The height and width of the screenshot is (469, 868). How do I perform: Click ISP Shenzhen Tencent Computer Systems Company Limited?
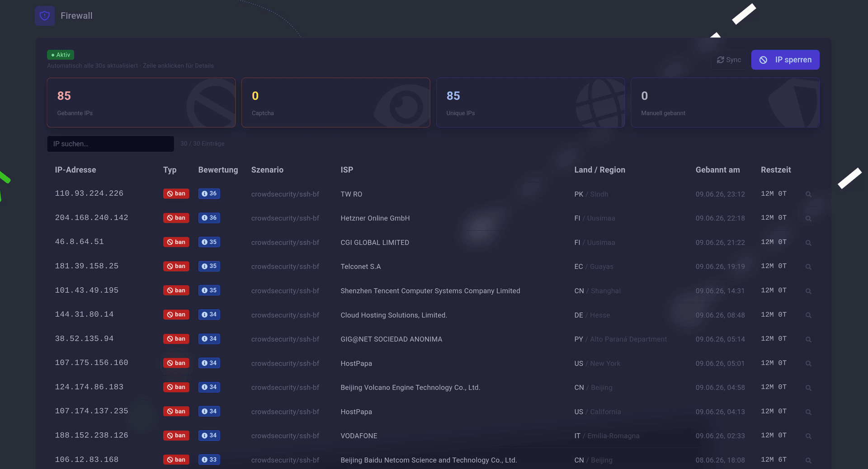click(x=430, y=291)
